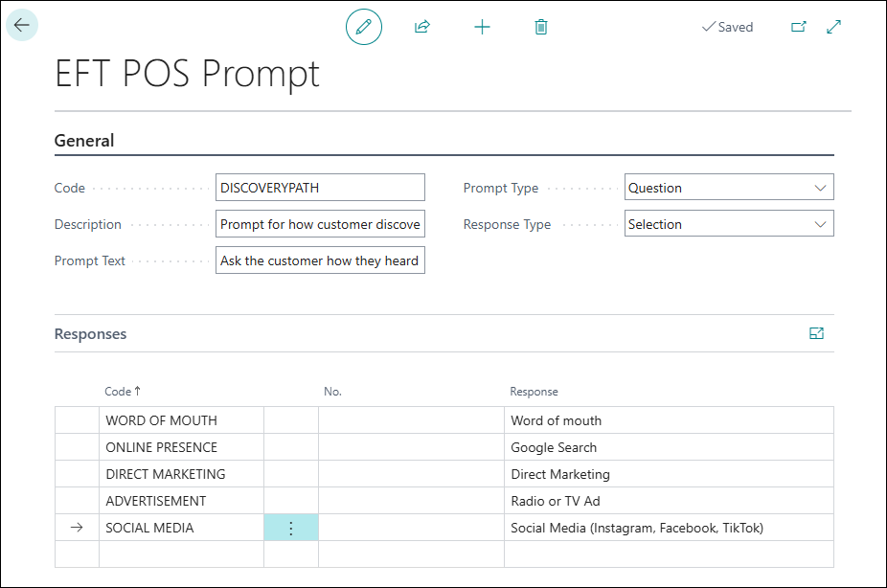Select the ONLINE PRESENCE code cell
The height and width of the screenshot is (588, 887).
pos(181,447)
